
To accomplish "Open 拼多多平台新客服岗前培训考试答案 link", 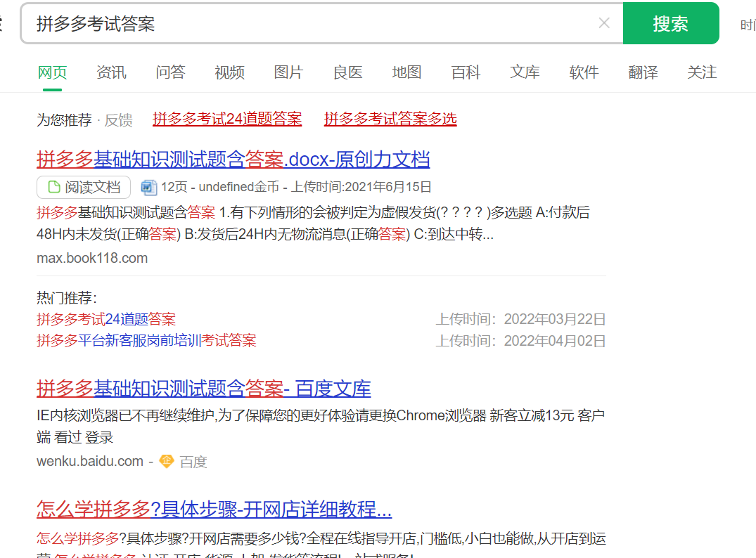I will [146, 341].
